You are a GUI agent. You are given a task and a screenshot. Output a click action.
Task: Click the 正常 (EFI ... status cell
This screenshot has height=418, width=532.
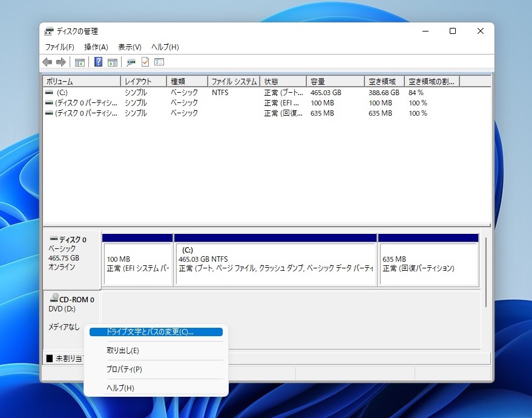pyautogui.click(x=281, y=102)
